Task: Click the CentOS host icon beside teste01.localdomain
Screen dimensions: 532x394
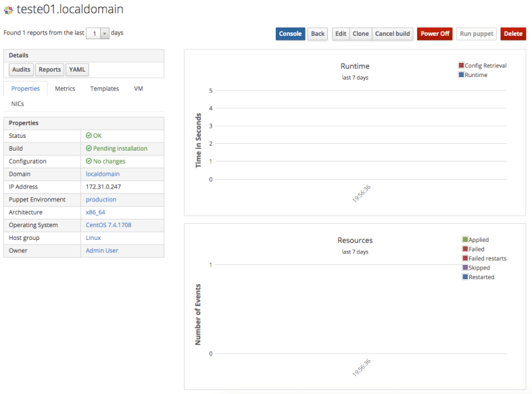Action: [x=8, y=11]
